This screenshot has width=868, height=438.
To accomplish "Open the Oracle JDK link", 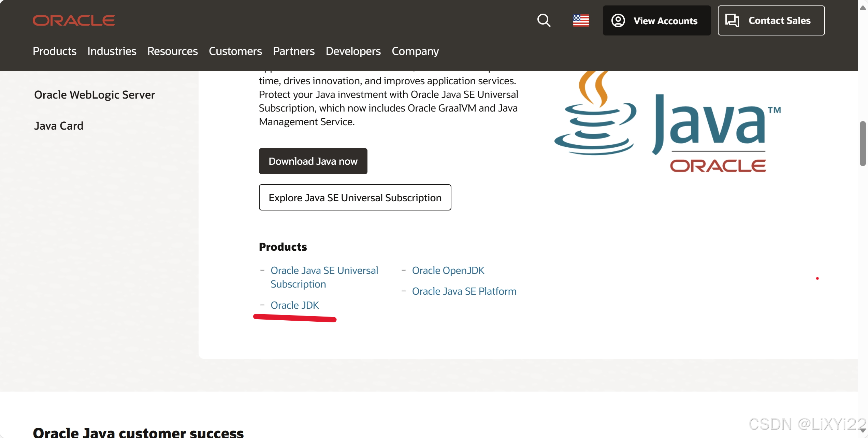I will pos(294,305).
